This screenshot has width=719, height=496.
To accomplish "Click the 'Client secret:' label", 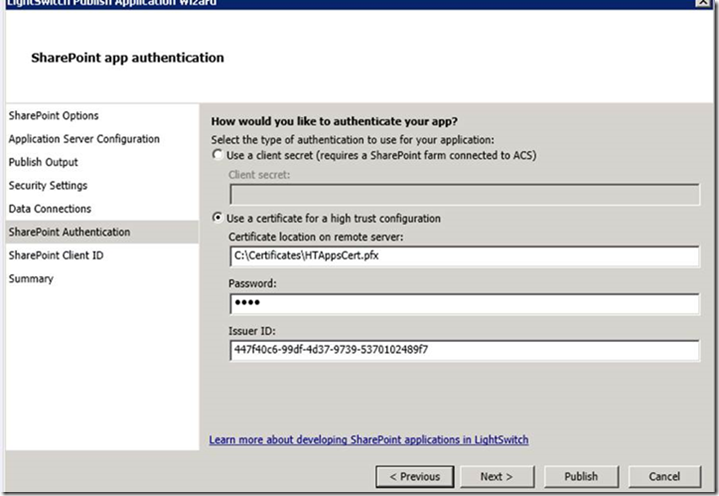I will click(x=259, y=175).
